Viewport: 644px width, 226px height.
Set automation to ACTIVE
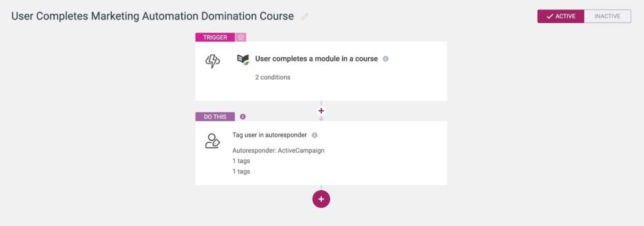[560, 16]
